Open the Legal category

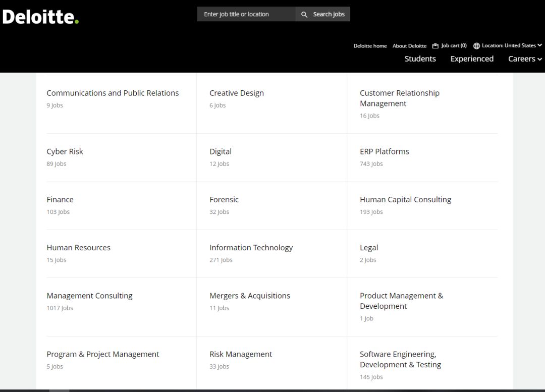(369, 248)
